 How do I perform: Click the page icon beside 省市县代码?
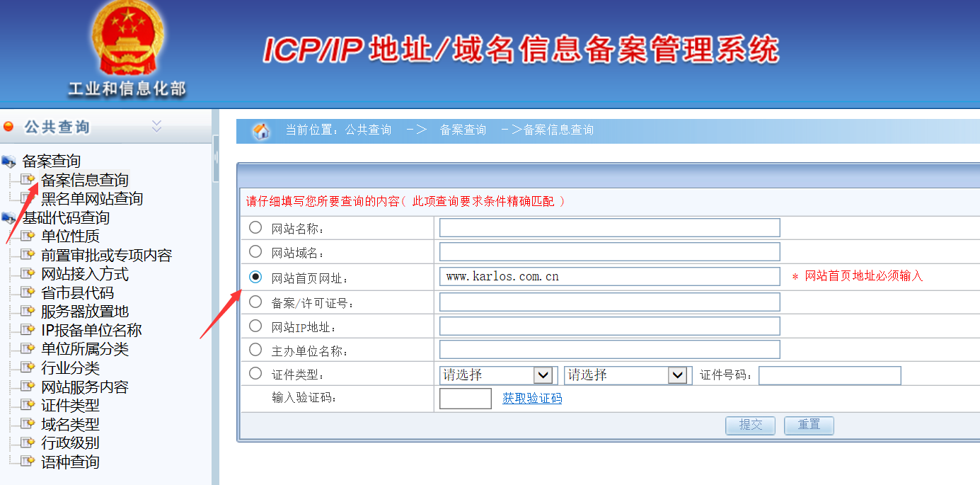coord(28,292)
